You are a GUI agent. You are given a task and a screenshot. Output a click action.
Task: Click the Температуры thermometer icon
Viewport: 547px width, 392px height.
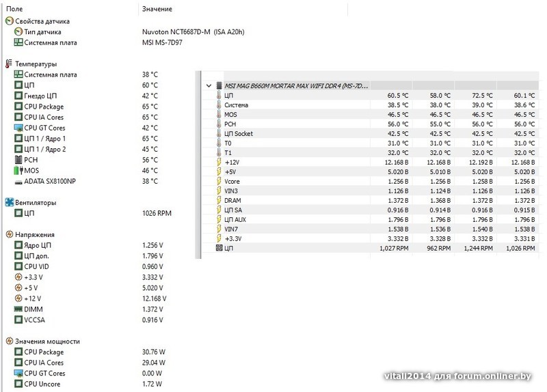pyautogui.click(x=9, y=64)
